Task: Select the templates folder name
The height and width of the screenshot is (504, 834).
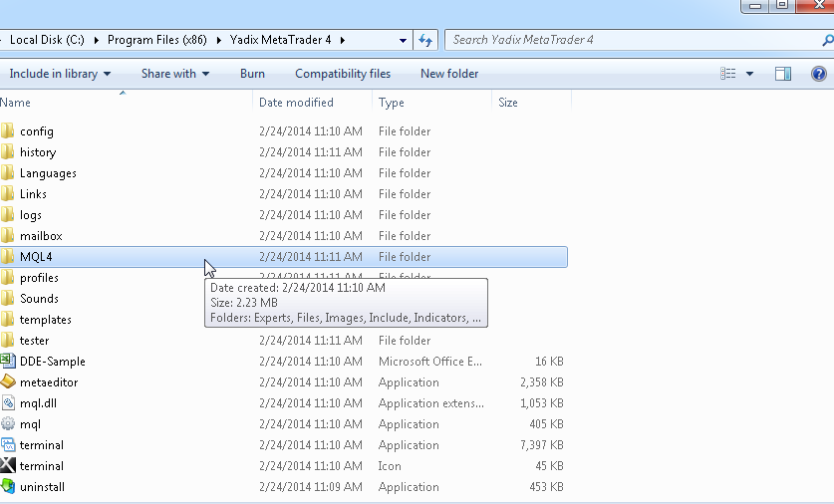Action: (x=46, y=320)
